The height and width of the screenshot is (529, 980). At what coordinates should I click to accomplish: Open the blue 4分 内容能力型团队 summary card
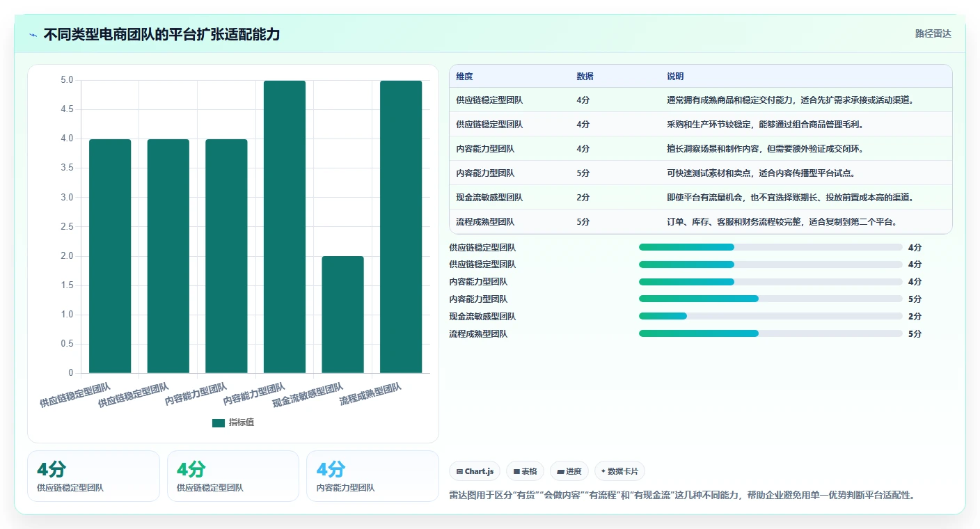pos(372,476)
